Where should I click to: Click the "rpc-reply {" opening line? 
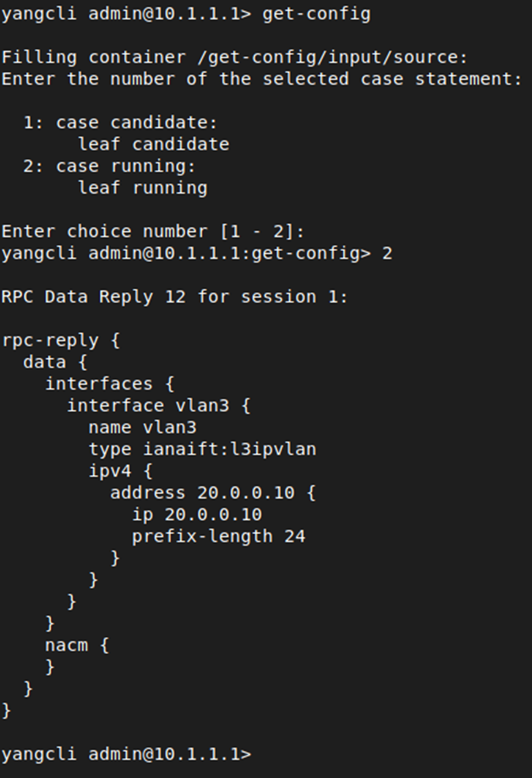pyautogui.click(x=61, y=339)
